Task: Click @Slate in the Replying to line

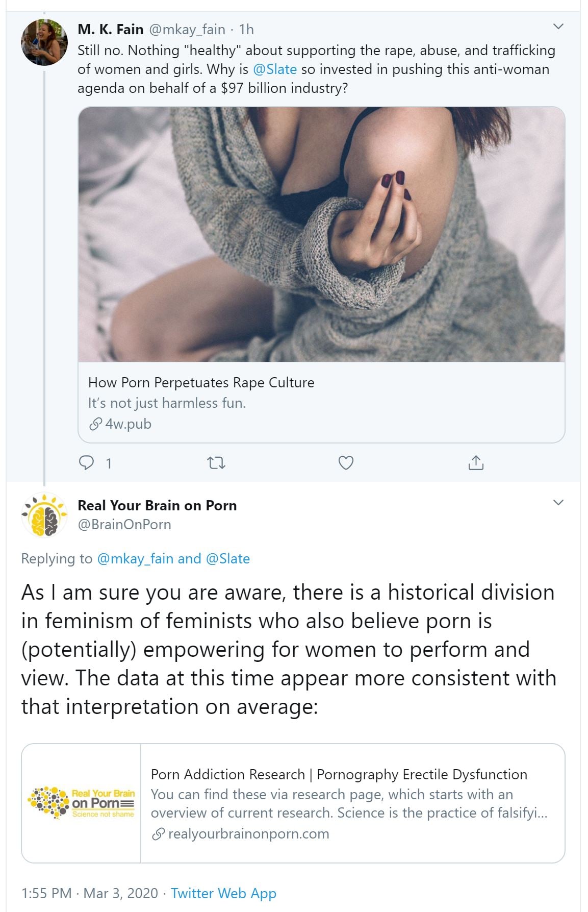Action: click(227, 559)
